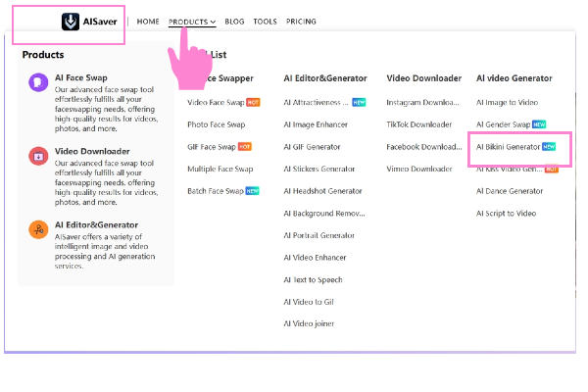588x392 pixels.
Task: Click the purple AI Face Swap icon
Action: pos(38,82)
